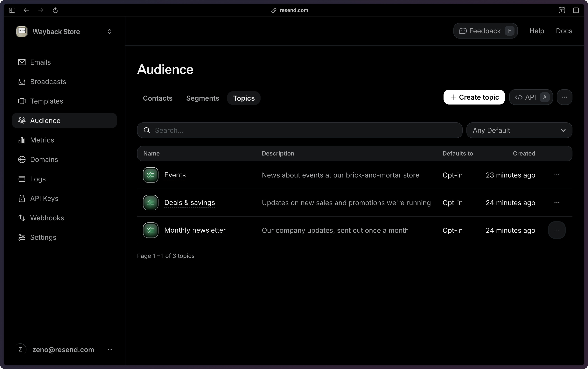This screenshot has width=588, height=369.
Task: Open API Keys lock icon
Action: pyautogui.click(x=22, y=198)
